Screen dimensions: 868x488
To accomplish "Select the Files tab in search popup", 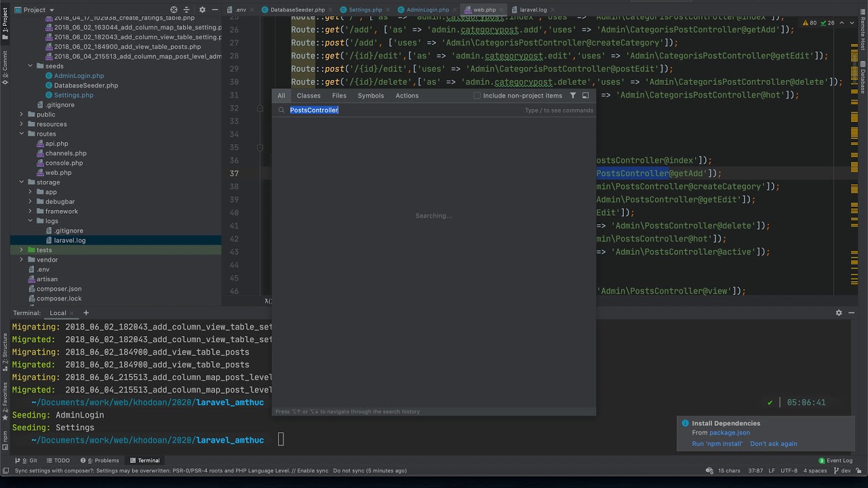I will [x=339, y=96].
